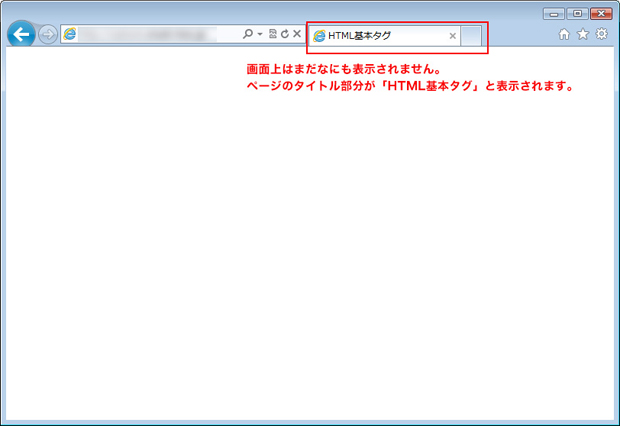This screenshot has height=426, width=620.
Task: Click the magnifier search icon in address bar
Action: tap(248, 34)
